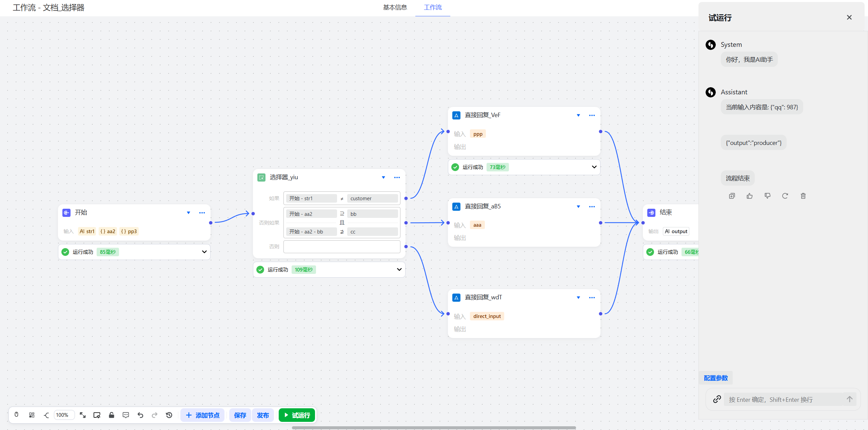Switch to the 工作流 tab

click(432, 7)
